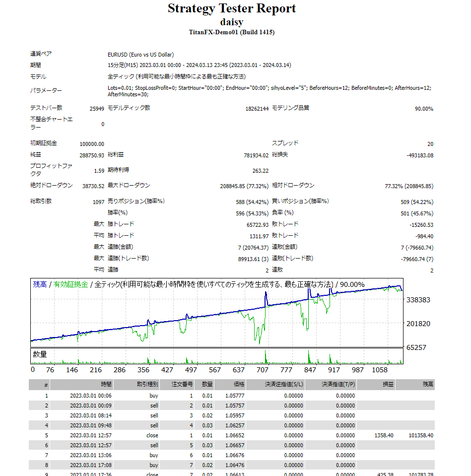Click the EURUSD currency pair value

tap(140, 55)
